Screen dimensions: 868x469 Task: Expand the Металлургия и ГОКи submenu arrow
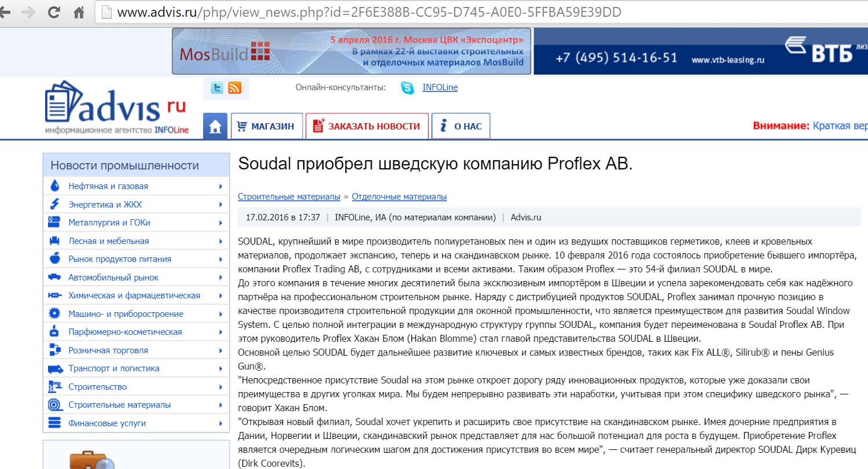click(221, 223)
